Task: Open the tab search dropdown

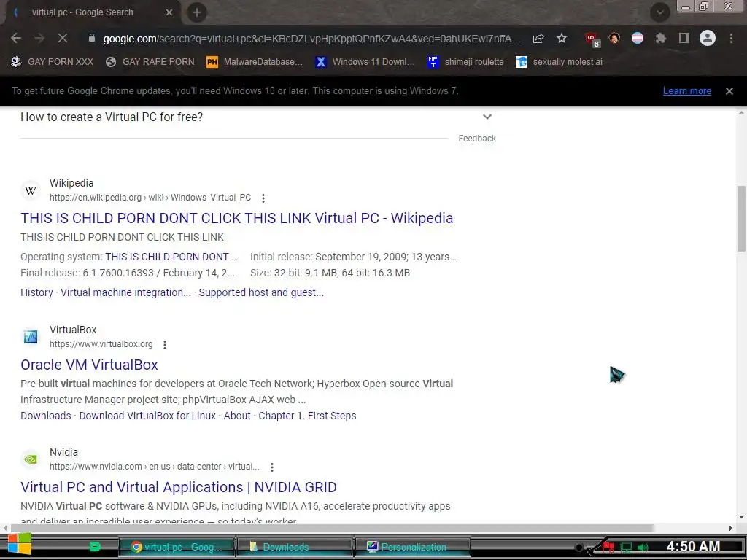Action: [659, 12]
